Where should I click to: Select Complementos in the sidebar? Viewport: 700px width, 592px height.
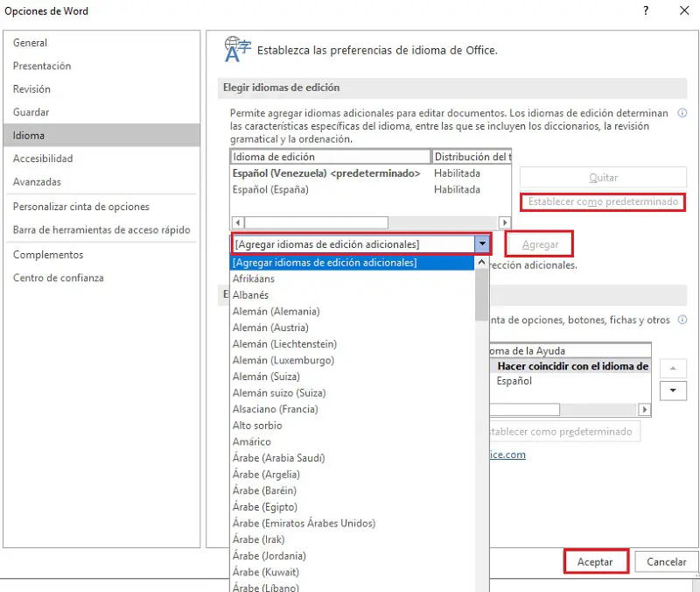pyautogui.click(x=101, y=255)
